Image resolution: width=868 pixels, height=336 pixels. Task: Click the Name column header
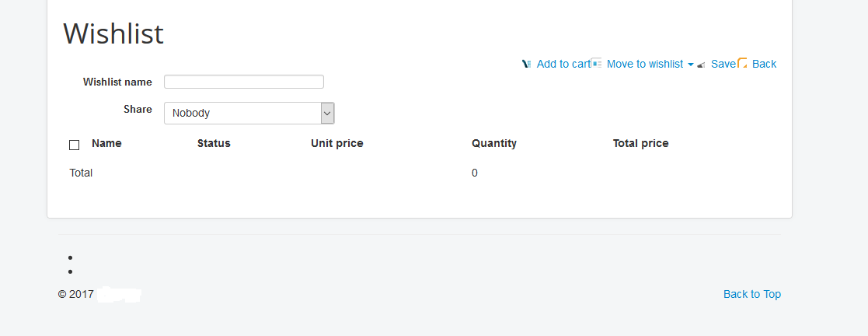[x=106, y=143]
